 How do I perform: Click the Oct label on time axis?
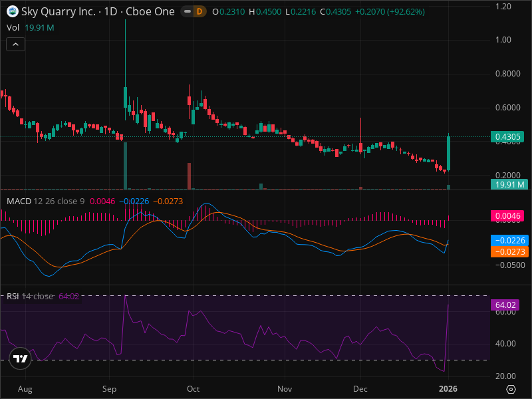pyautogui.click(x=193, y=389)
